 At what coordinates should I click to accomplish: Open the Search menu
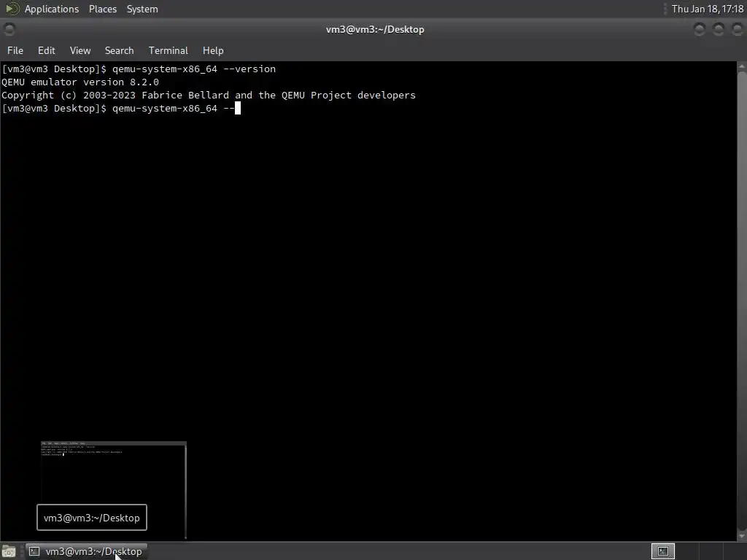(119, 50)
